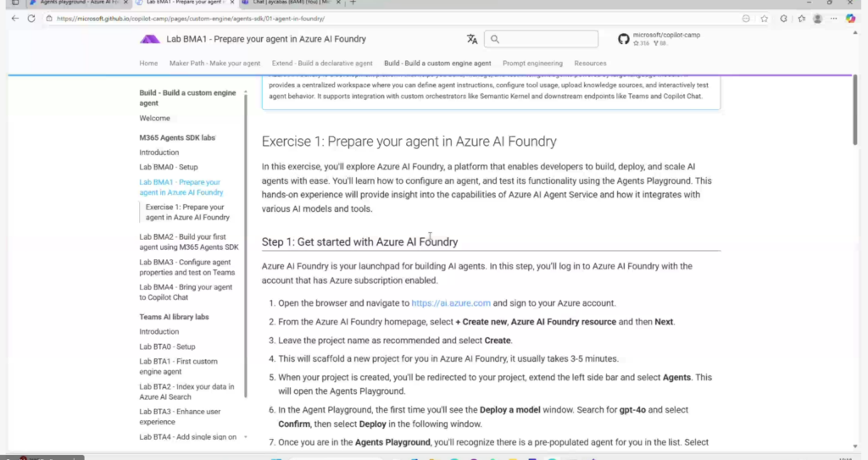The image size is (868, 460).
Task: Open Lab BMA2 - Build your first agent
Action: (189, 242)
